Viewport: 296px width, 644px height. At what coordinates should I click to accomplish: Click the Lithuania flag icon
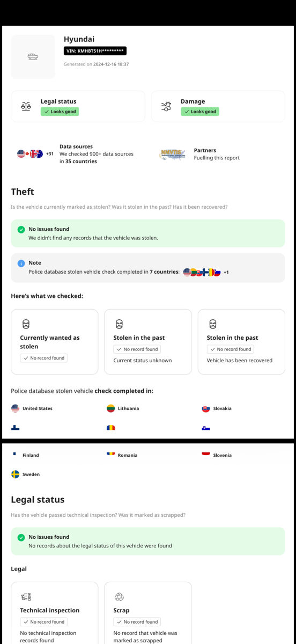pos(110,408)
